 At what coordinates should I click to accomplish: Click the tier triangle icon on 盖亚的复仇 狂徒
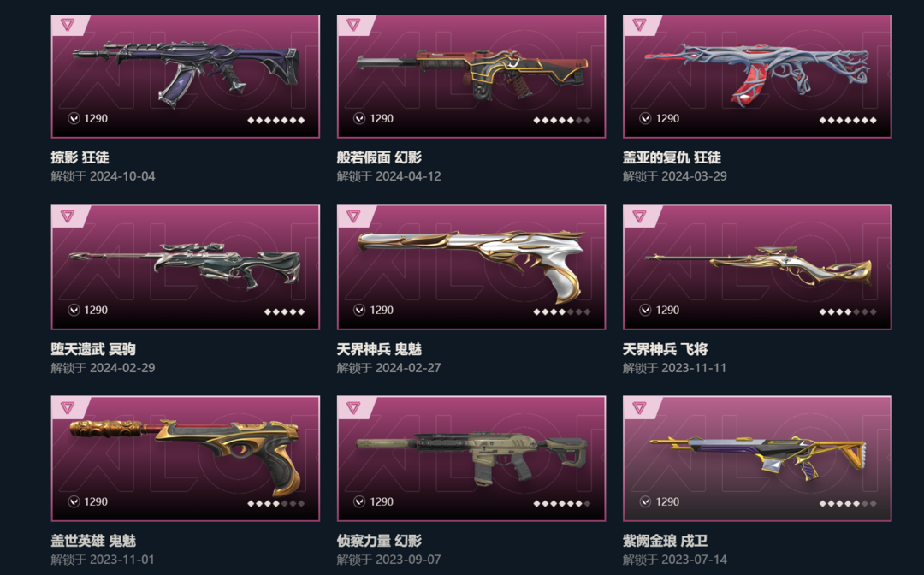point(639,25)
